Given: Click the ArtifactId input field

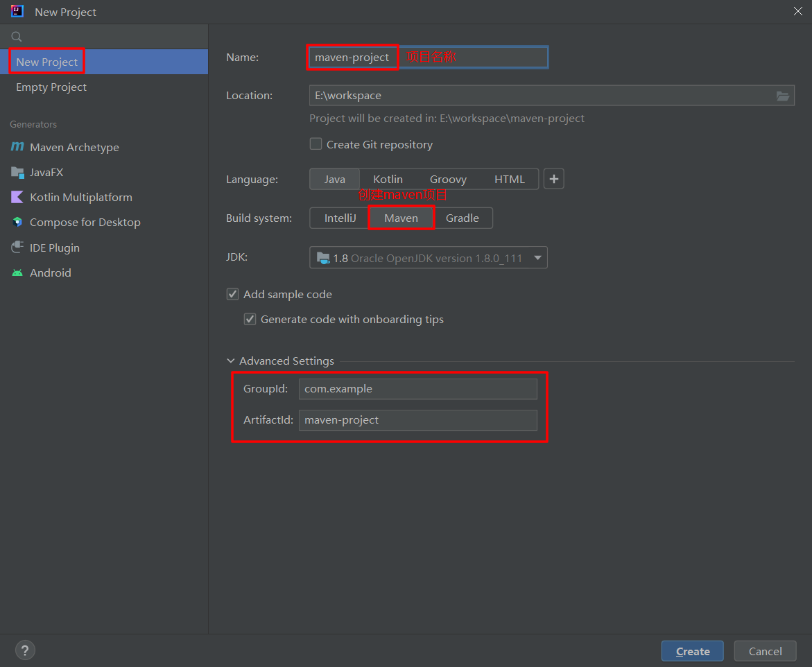Looking at the screenshot, I should coord(418,420).
